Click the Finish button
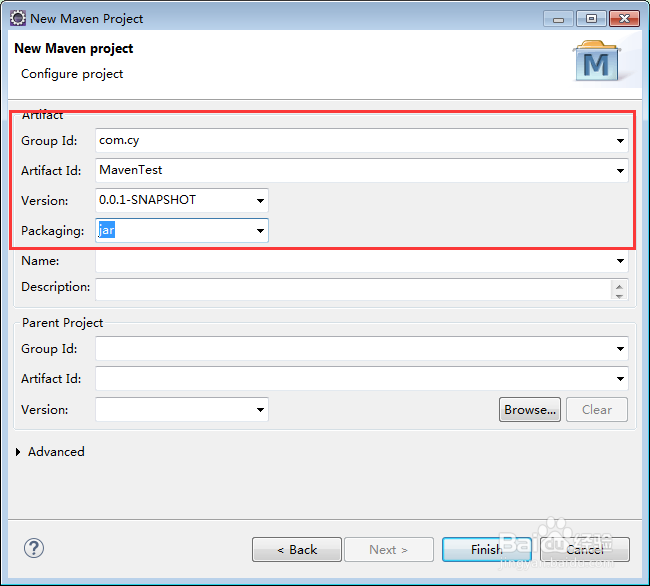Image resolution: width=650 pixels, height=586 pixels. pos(487,550)
